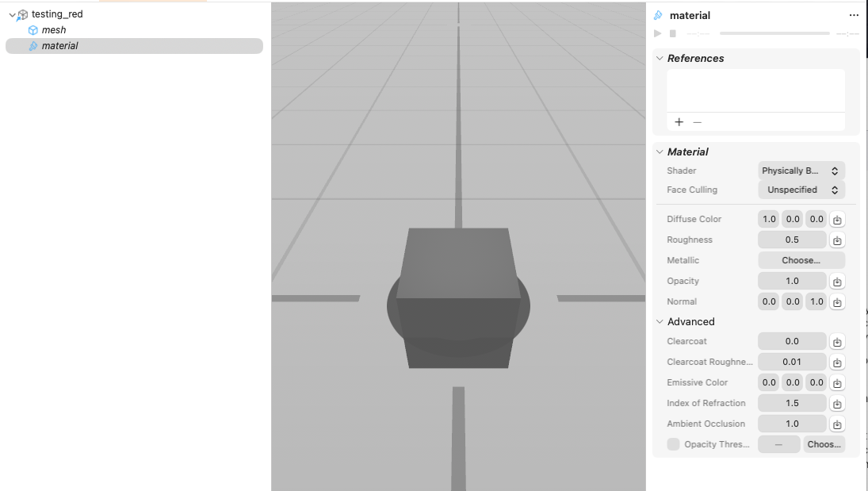Select the material item in the hierarchy
The image size is (868, 491).
pos(59,46)
